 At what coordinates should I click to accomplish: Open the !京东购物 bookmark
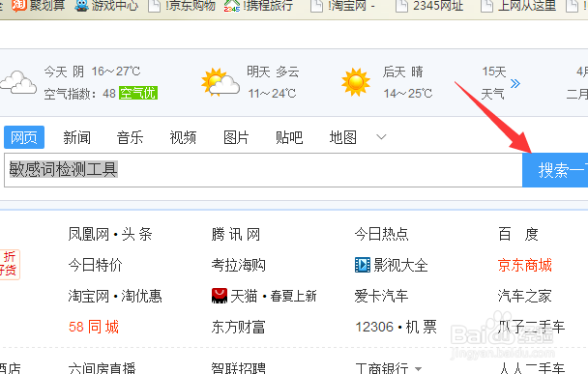[x=182, y=6]
